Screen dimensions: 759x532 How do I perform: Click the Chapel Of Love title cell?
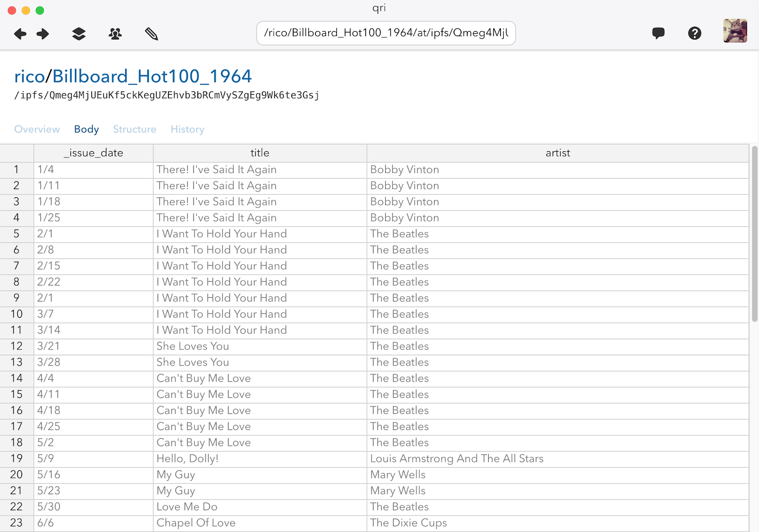tap(260, 523)
